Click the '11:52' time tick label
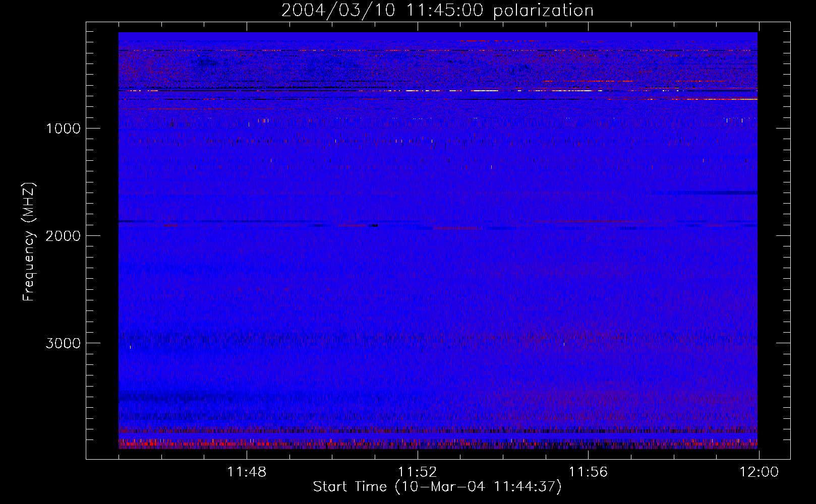This screenshot has width=816, height=504. point(417,472)
